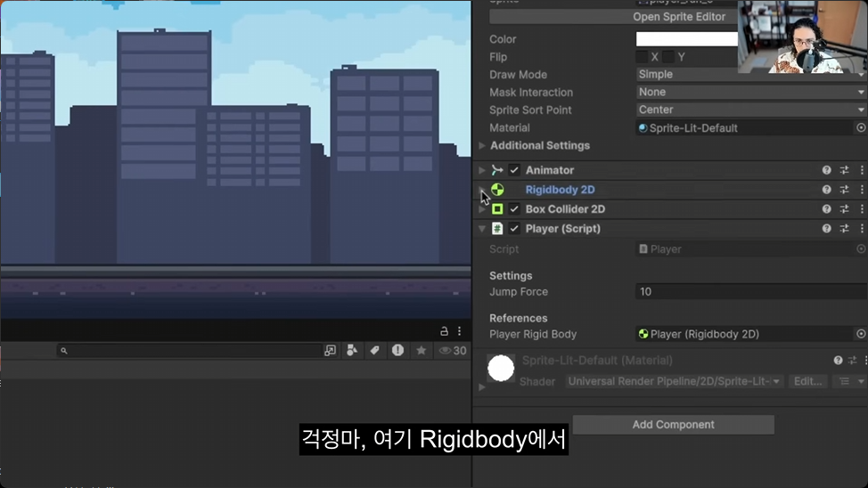Open Box Collider 2D help icon
This screenshot has height=488, width=868.
(x=826, y=209)
